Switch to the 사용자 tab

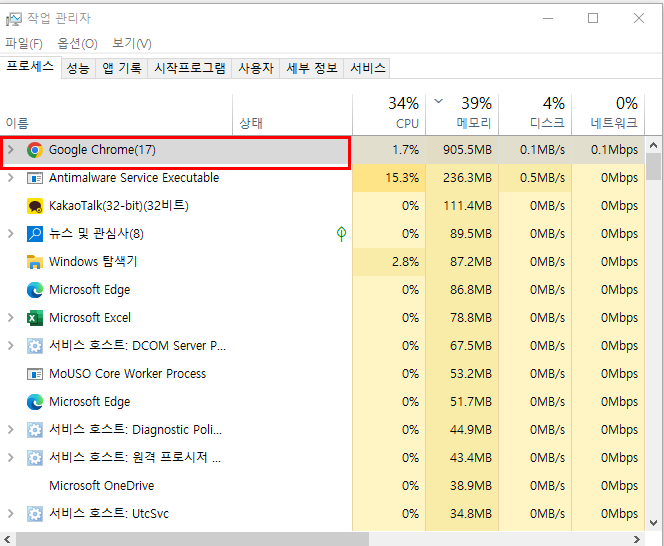point(256,68)
